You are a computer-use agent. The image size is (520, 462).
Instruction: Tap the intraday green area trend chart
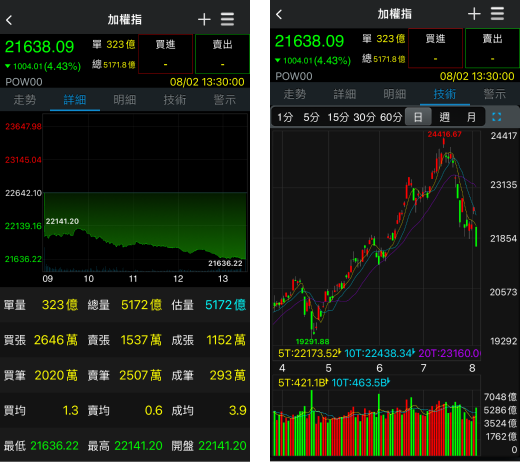pos(145,193)
